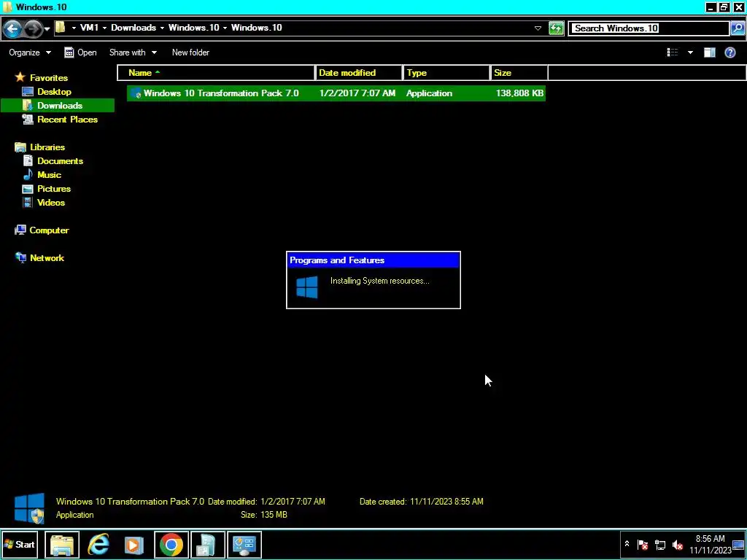Click the Favorites star icon

[x=20, y=77]
